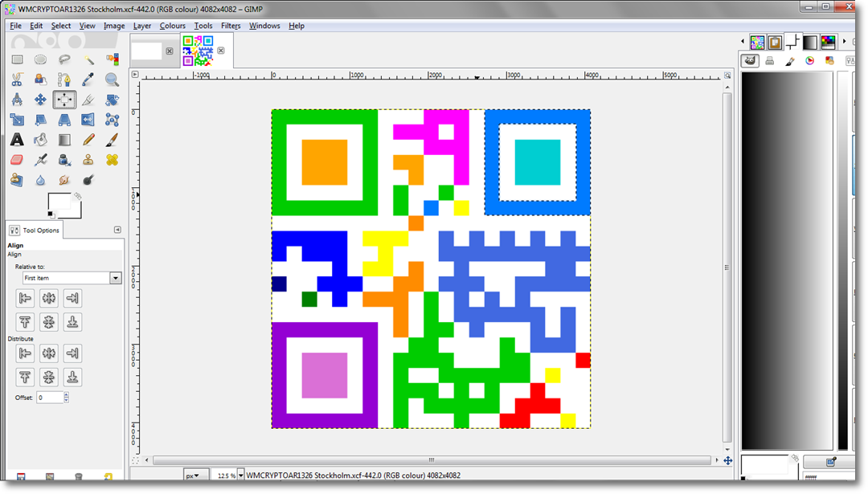Open the 'Relative to' First item dropdown
Viewport: 868px width, 494px height.
tap(72, 278)
